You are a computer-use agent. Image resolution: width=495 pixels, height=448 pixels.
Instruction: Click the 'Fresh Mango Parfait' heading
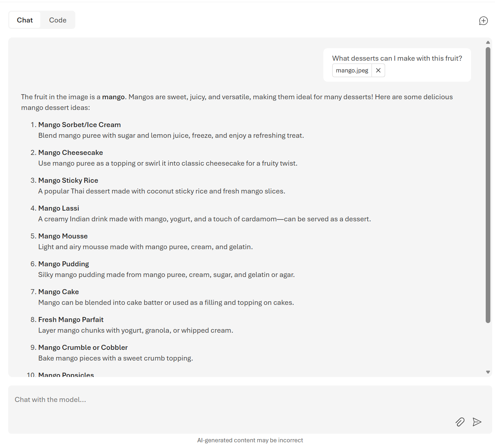71,319
